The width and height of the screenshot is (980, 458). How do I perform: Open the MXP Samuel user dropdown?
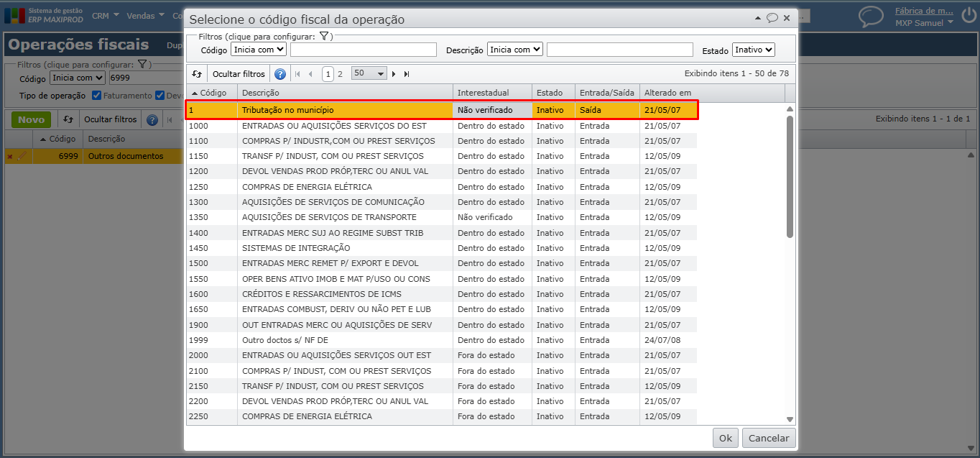(x=925, y=23)
